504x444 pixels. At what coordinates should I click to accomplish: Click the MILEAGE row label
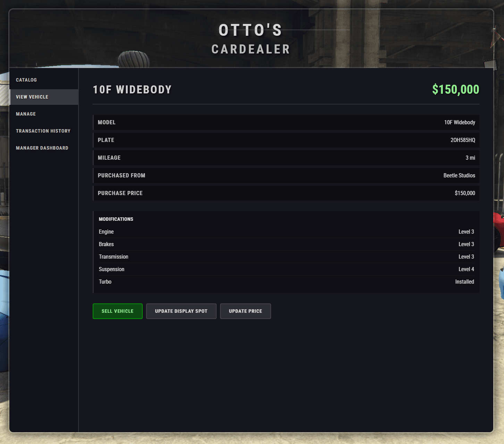click(x=109, y=158)
